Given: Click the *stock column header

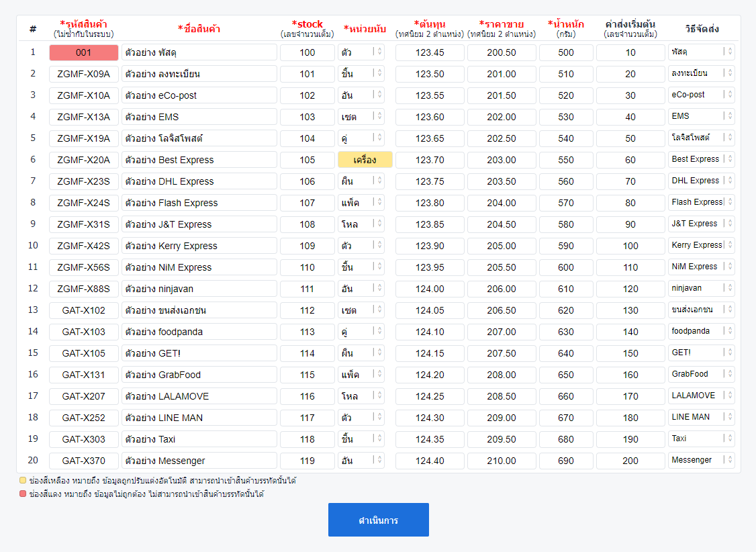Looking at the screenshot, I should click(307, 24).
